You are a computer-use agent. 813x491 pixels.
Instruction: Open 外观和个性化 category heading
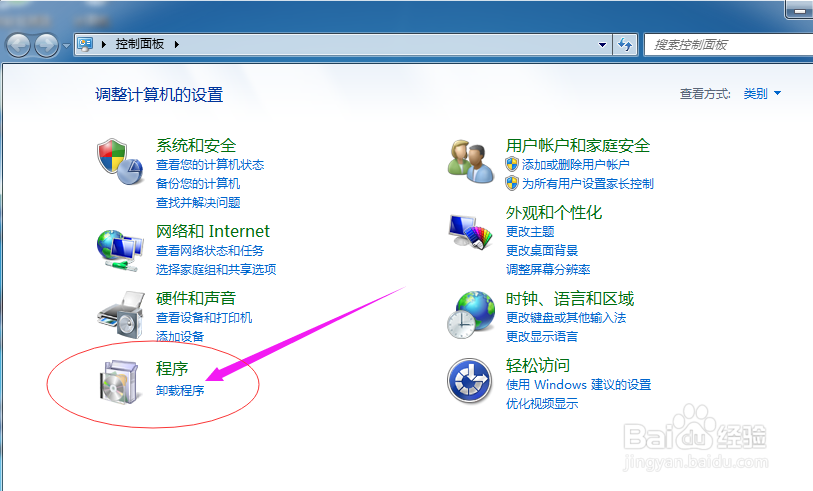pos(554,213)
